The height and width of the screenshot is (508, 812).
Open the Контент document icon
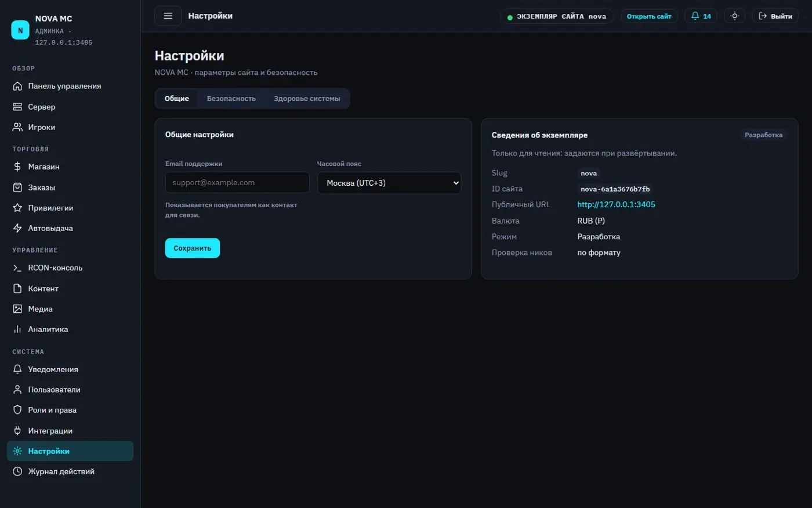point(17,289)
